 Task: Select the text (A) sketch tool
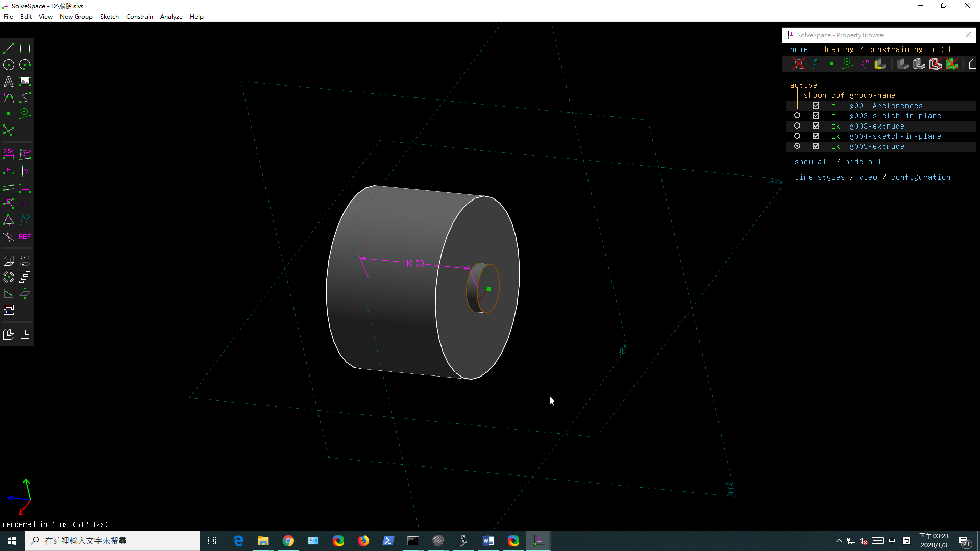(x=9, y=81)
